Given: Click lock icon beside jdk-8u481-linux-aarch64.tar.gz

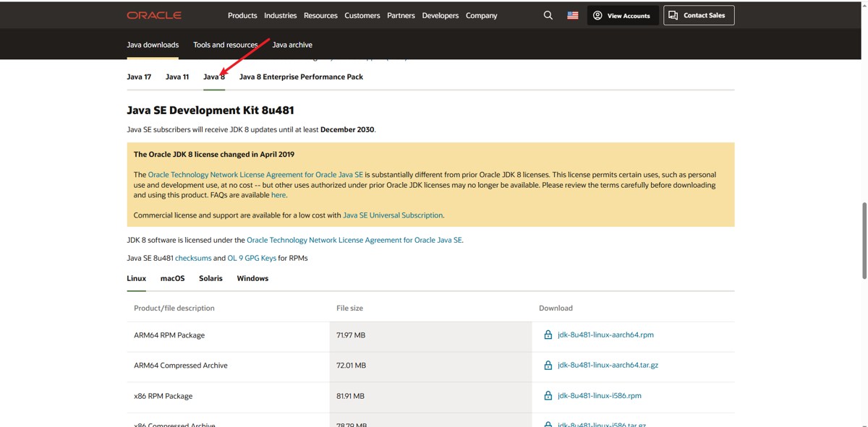Looking at the screenshot, I should pos(548,366).
